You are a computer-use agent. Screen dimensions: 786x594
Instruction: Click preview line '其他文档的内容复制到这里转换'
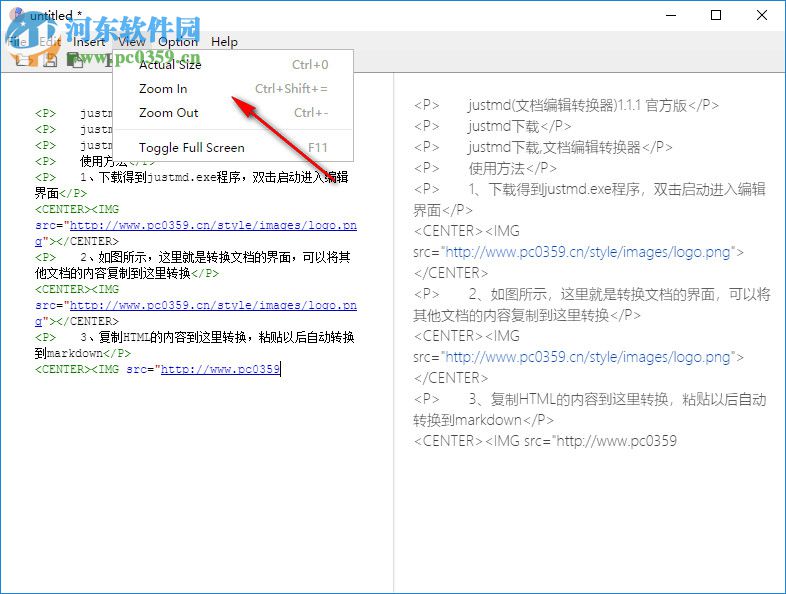(x=511, y=315)
